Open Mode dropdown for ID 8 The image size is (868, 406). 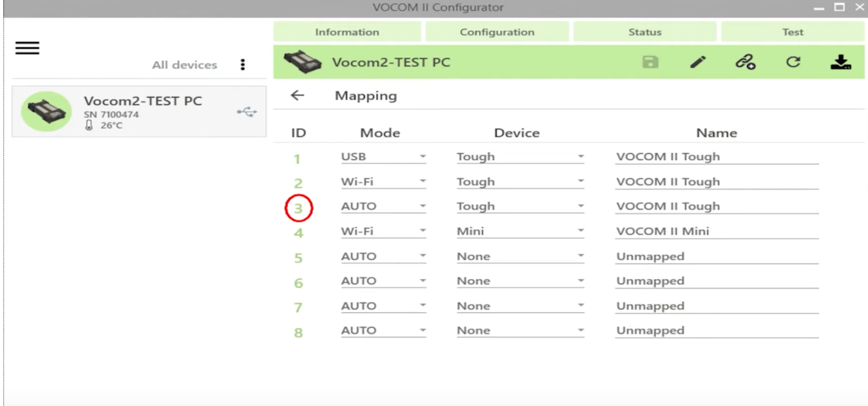(x=383, y=330)
